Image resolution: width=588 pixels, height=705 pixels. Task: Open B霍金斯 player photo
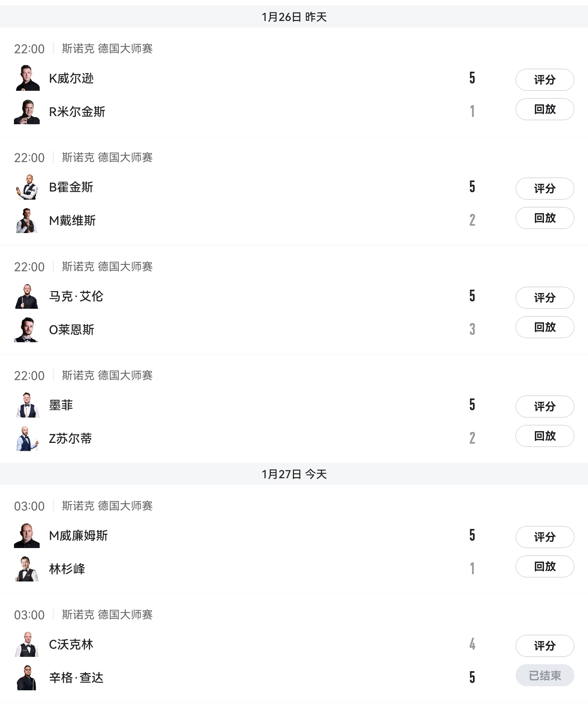coord(27,187)
